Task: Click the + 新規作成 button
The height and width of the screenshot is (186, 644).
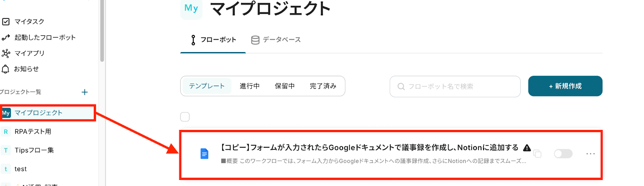Action: pos(565,86)
